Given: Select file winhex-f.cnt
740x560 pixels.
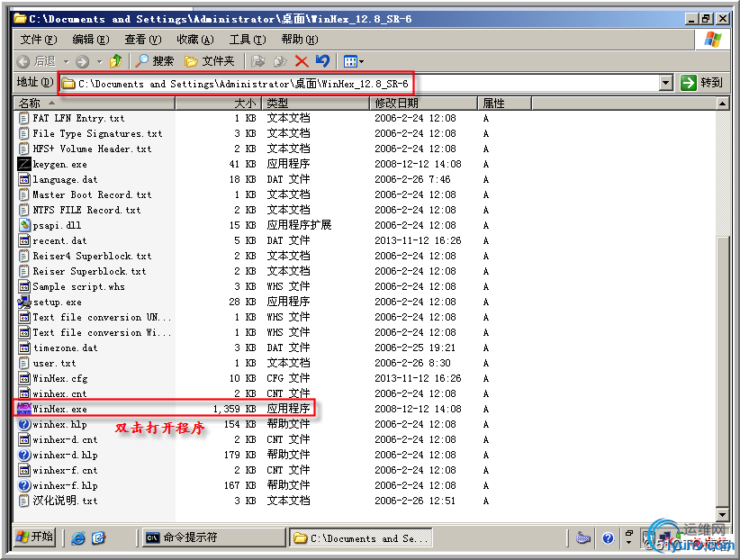Looking at the screenshot, I should pyautogui.click(x=65, y=470).
